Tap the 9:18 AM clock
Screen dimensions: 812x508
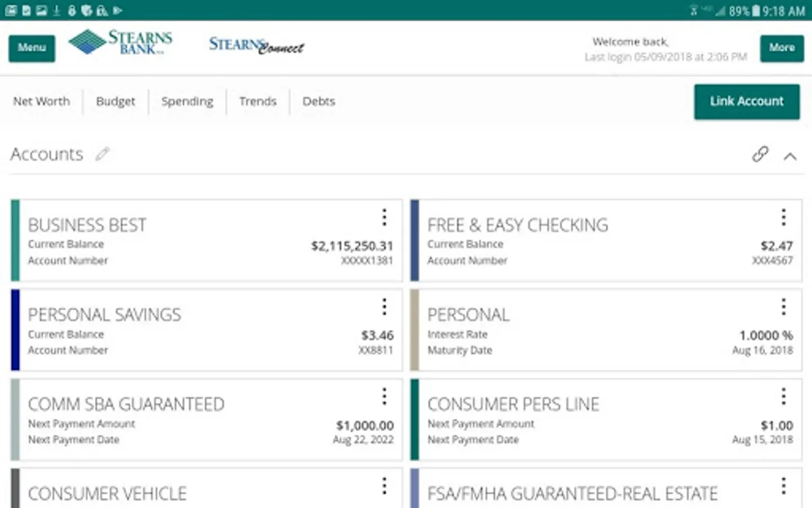[x=784, y=11]
